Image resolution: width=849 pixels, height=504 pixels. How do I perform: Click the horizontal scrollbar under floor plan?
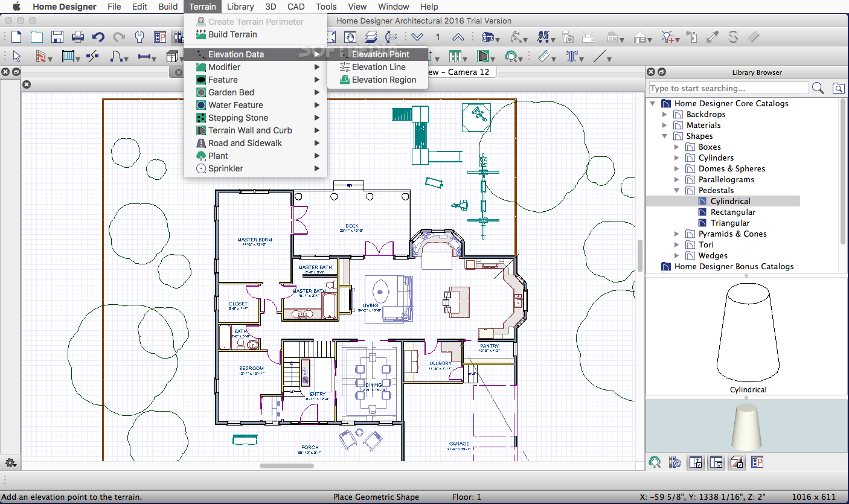click(x=287, y=465)
